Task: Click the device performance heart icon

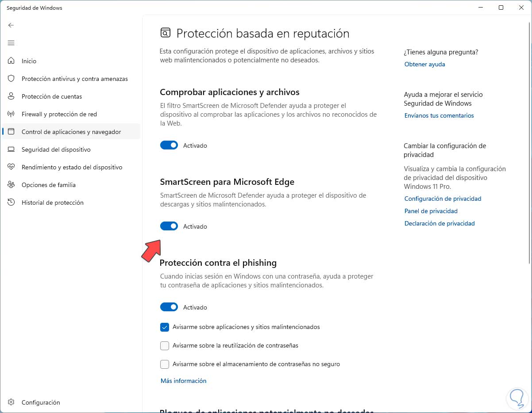Action: tap(12, 167)
